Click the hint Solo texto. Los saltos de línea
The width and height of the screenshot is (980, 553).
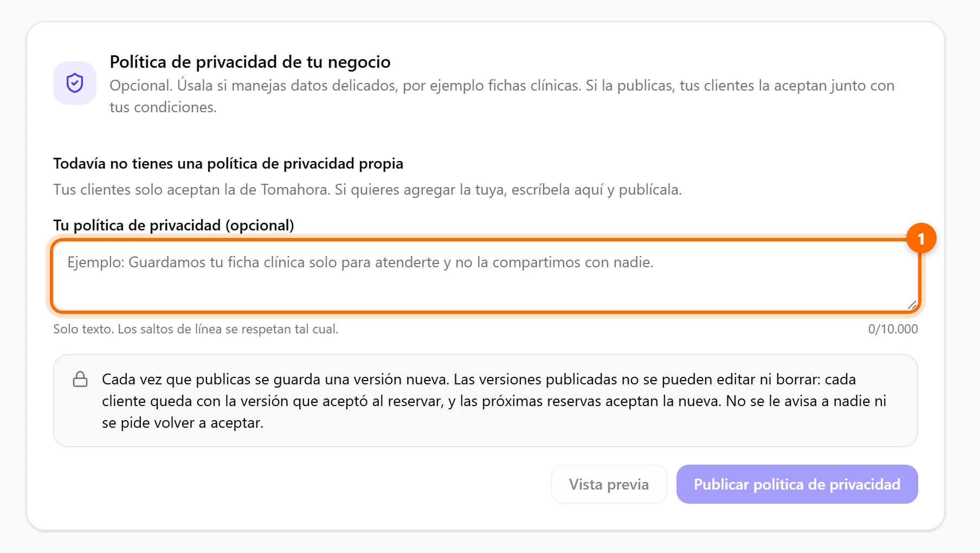point(196,329)
